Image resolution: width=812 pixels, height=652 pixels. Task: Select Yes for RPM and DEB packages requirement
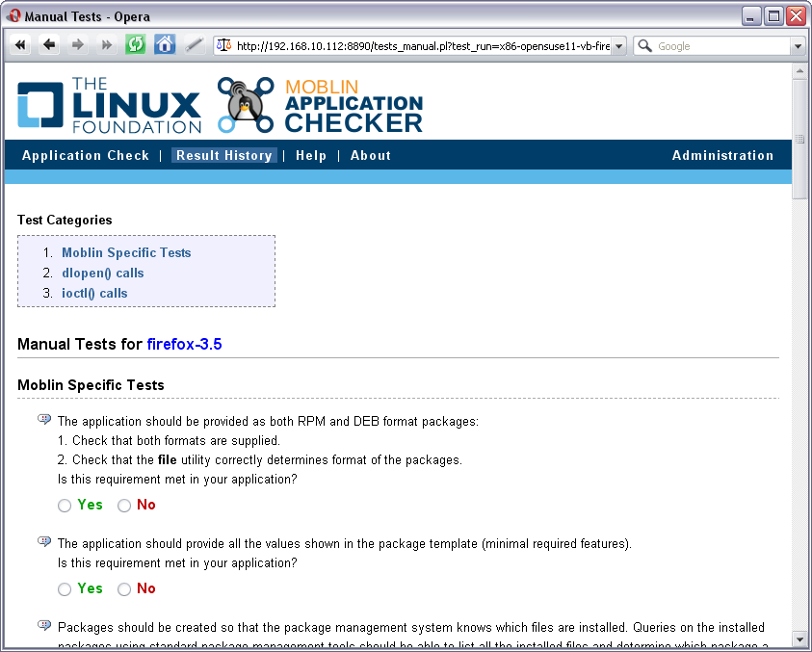pos(65,506)
